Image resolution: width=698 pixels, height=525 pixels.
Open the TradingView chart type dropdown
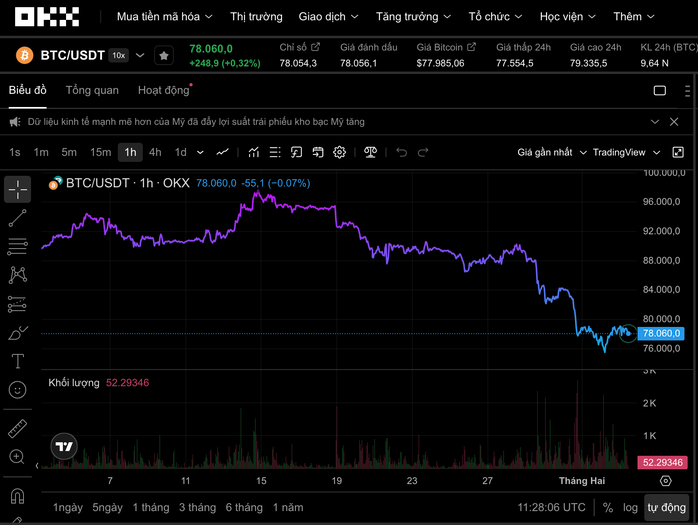click(x=626, y=152)
